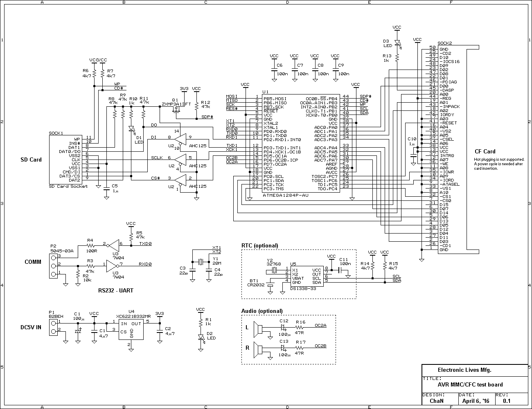
Task: Click the P1 B2BEH power connector symbol
Action: pos(53,328)
